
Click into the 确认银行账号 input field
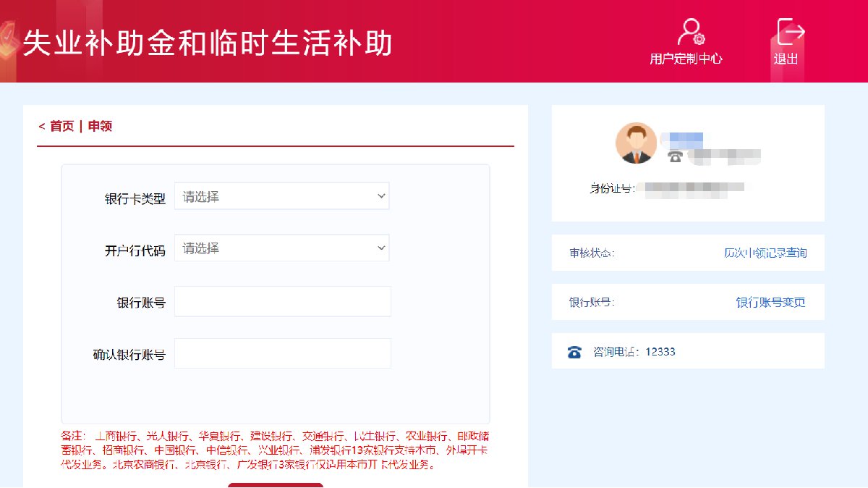pos(282,353)
